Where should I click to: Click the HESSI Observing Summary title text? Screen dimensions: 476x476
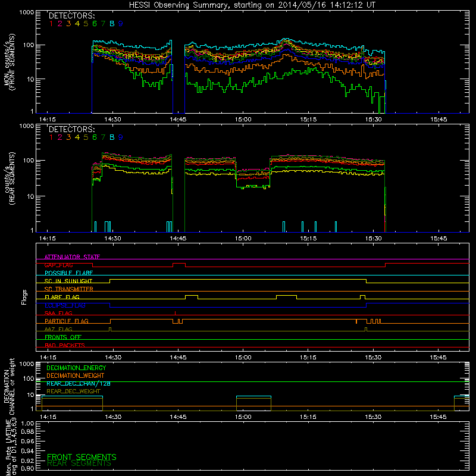pyautogui.click(x=252, y=5)
